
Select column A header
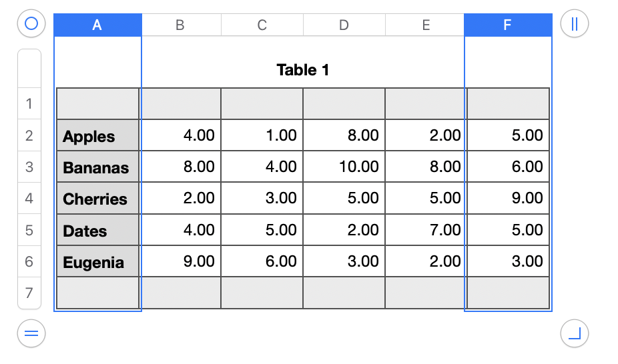pos(97,25)
